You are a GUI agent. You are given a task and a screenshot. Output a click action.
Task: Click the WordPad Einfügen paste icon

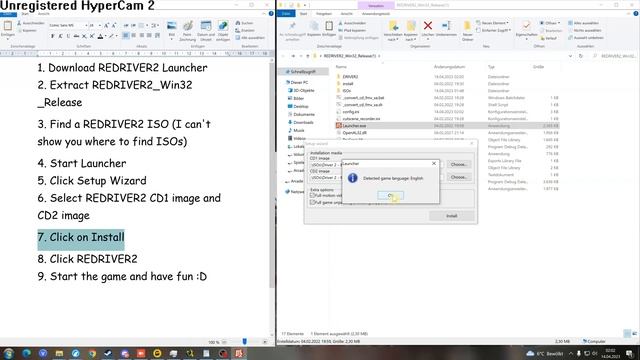coord(7,27)
